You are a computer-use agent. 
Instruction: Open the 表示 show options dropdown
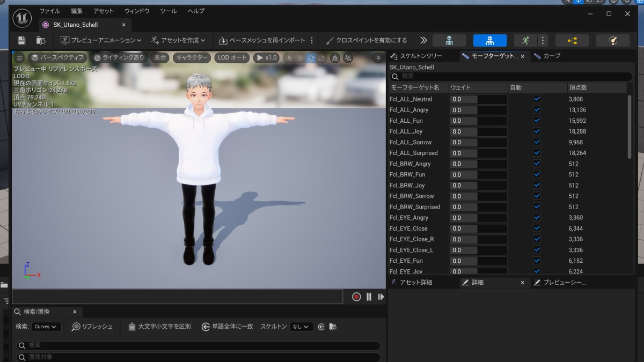tap(160, 57)
